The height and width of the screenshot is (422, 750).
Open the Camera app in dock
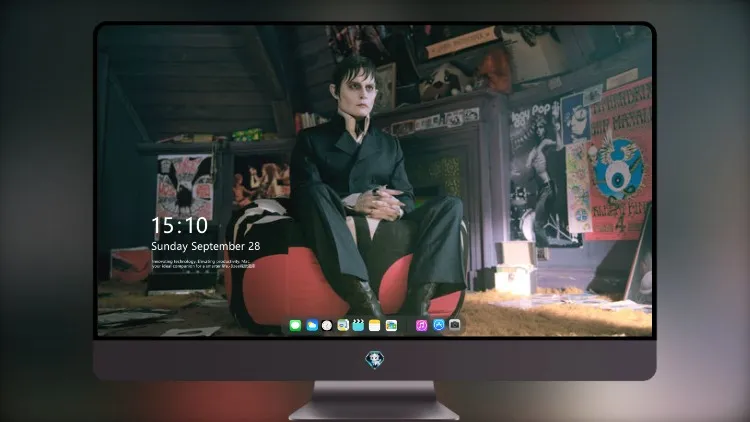tap(454, 325)
